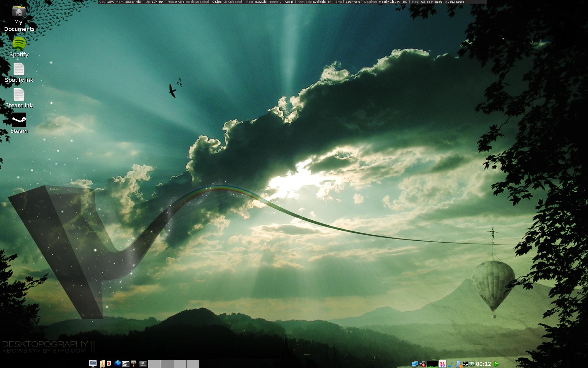Switch to the third workspace in pager

click(x=180, y=364)
